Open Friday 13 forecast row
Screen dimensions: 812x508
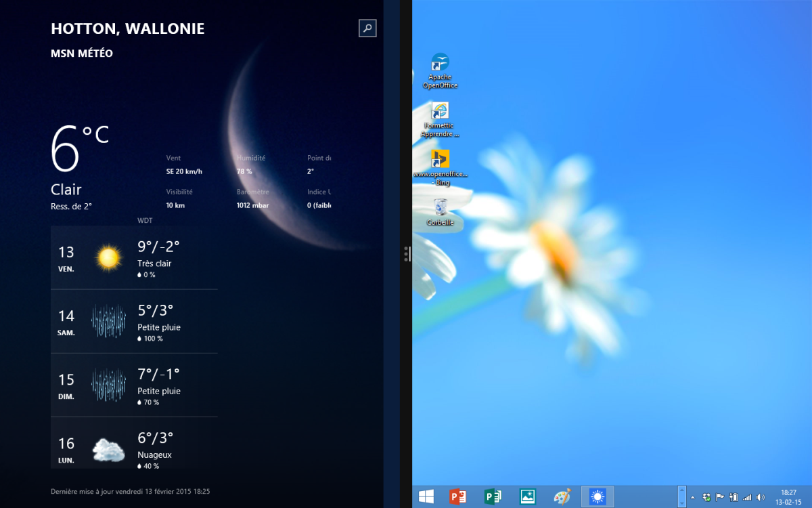click(134, 257)
